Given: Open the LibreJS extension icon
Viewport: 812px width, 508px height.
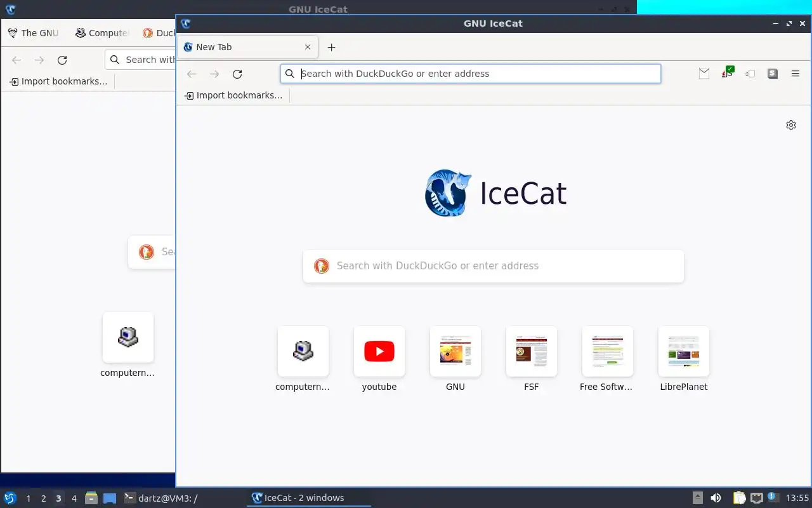Looking at the screenshot, I should (727, 74).
